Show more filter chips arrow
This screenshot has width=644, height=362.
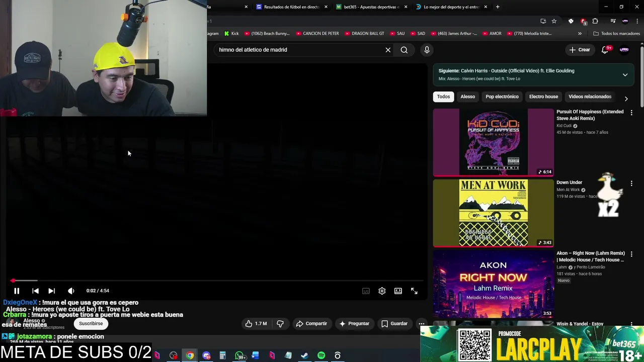click(x=626, y=99)
